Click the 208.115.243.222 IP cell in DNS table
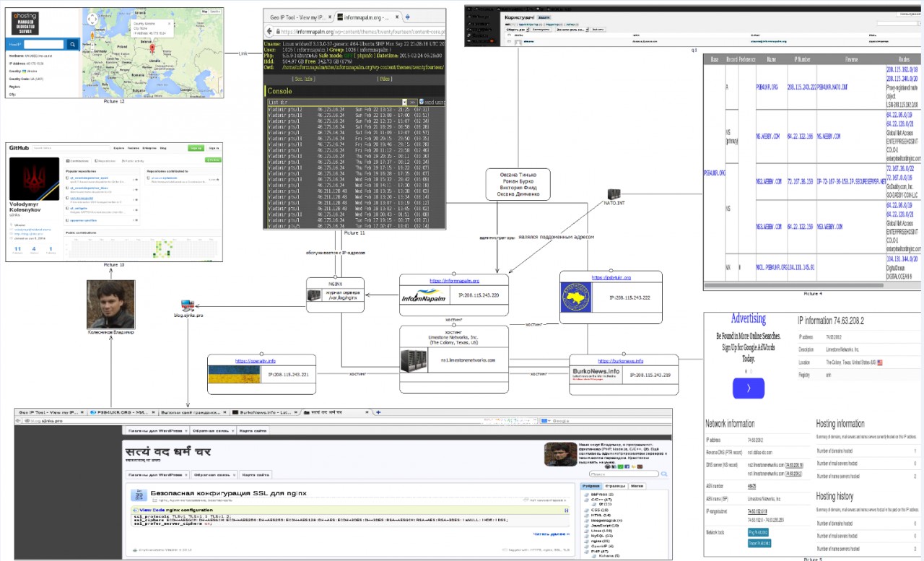 pyautogui.click(x=802, y=87)
